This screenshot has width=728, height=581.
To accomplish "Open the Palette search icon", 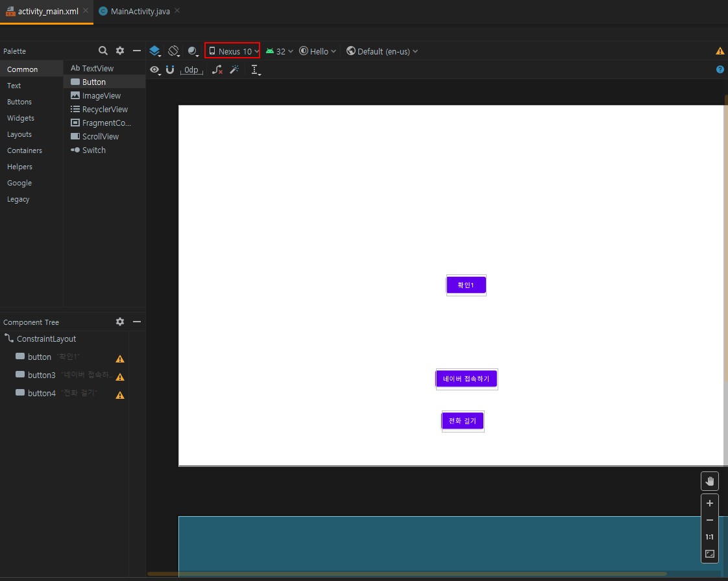I will point(103,51).
